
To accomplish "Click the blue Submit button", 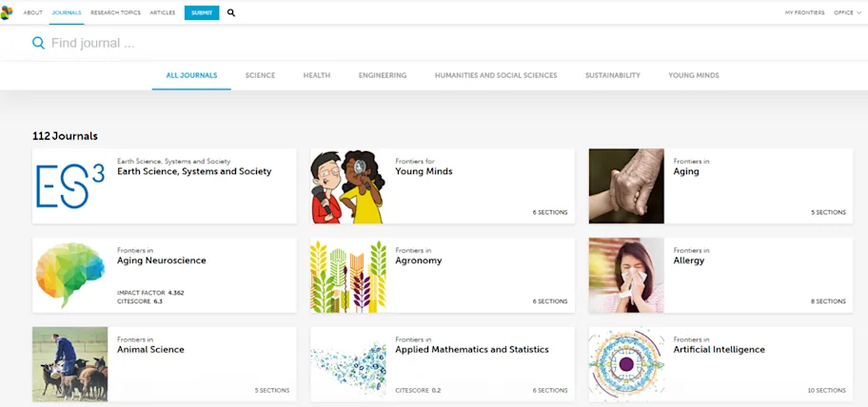I will coord(202,12).
